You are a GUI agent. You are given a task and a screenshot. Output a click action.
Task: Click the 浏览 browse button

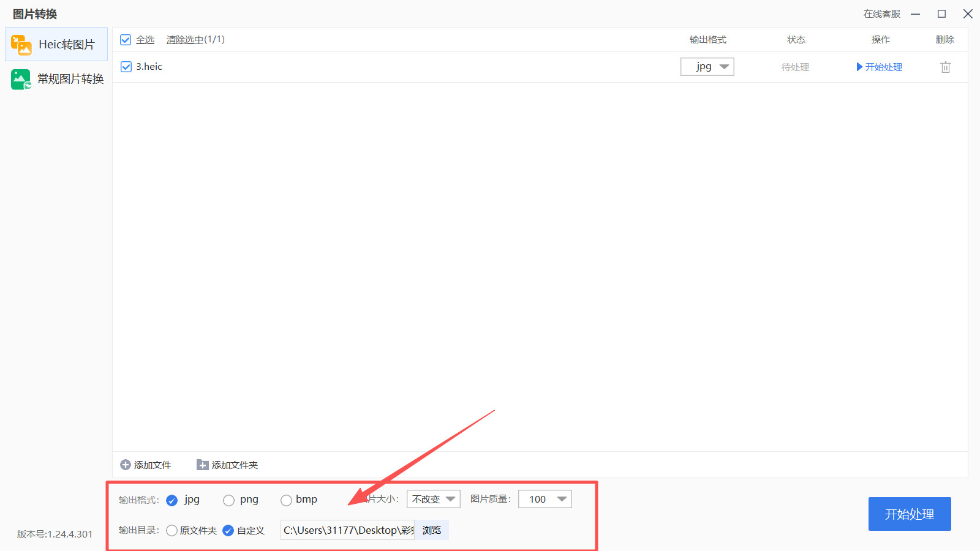tap(432, 530)
